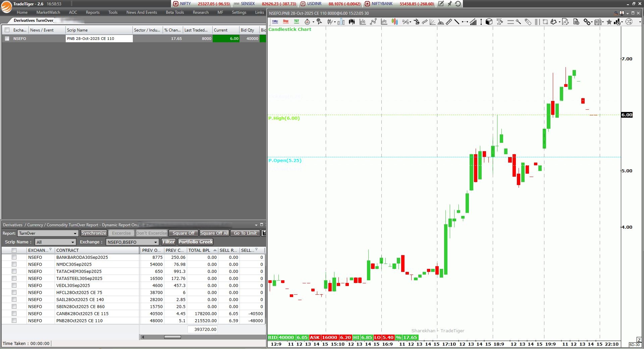Open the Exchange NSEFO,BSEFO dropdown
The width and height of the screenshot is (644, 349).
click(x=132, y=242)
